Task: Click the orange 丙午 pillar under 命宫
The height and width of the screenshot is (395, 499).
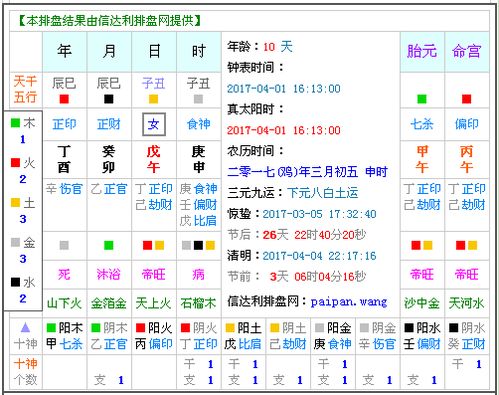Action: tap(466, 159)
